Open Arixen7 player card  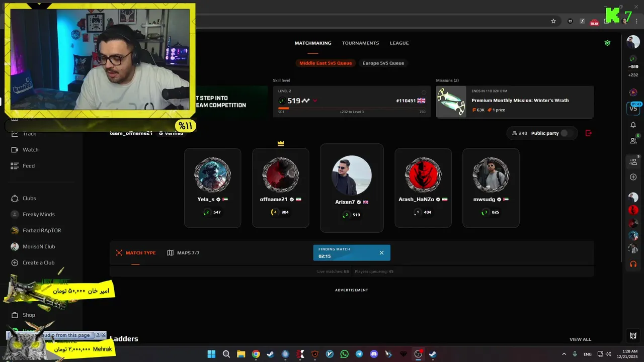point(352,188)
